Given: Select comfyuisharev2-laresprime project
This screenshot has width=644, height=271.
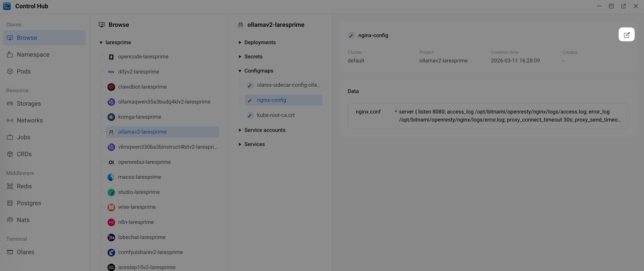Looking at the screenshot, I should click(163, 252).
